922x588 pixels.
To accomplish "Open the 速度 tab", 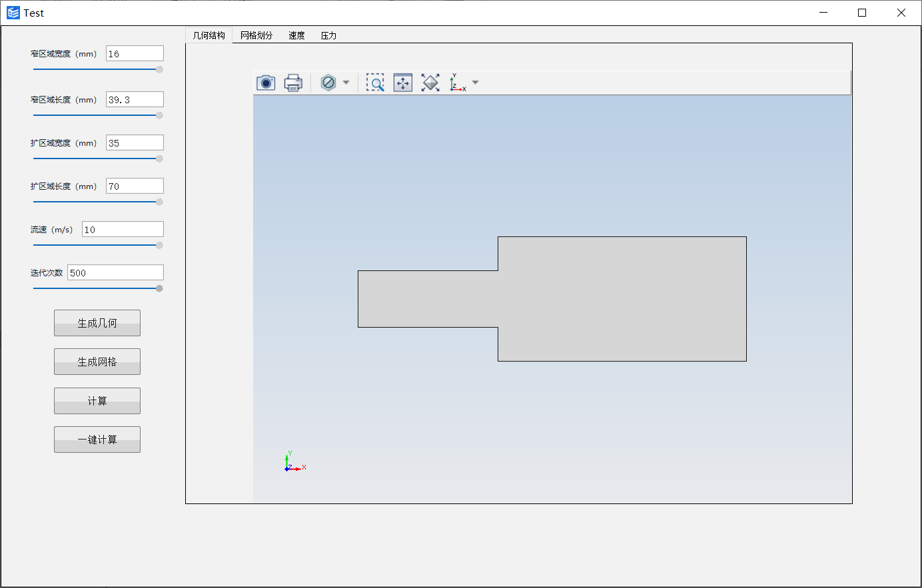I will click(x=296, y=35).
